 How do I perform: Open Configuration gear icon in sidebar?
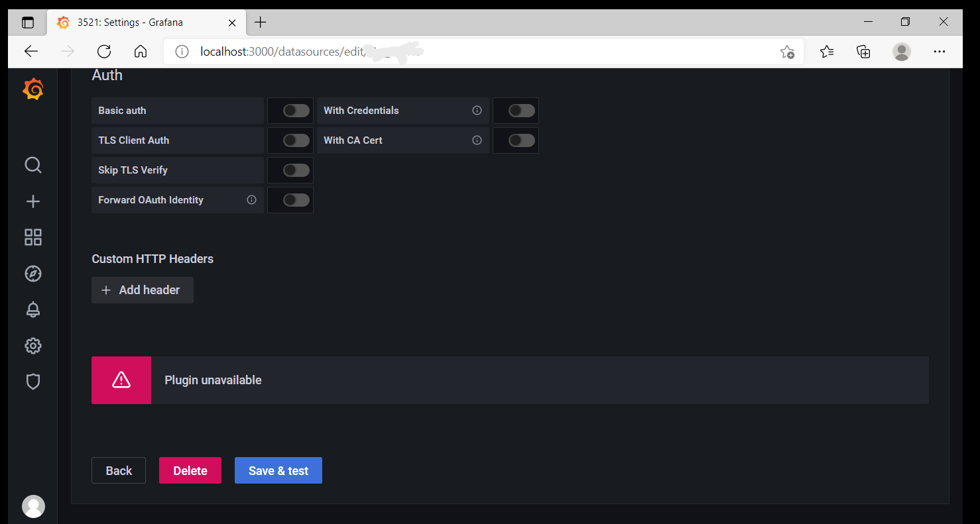[33, 346]
